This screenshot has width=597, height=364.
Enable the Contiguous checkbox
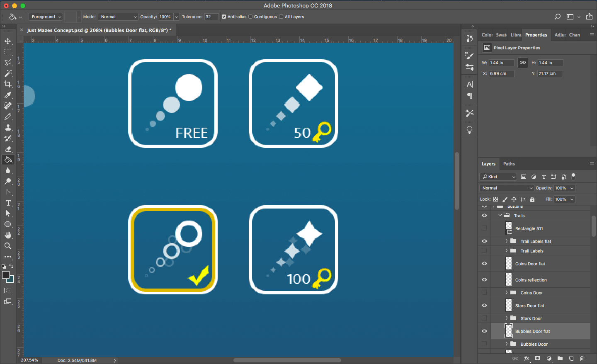pos(250,17)
